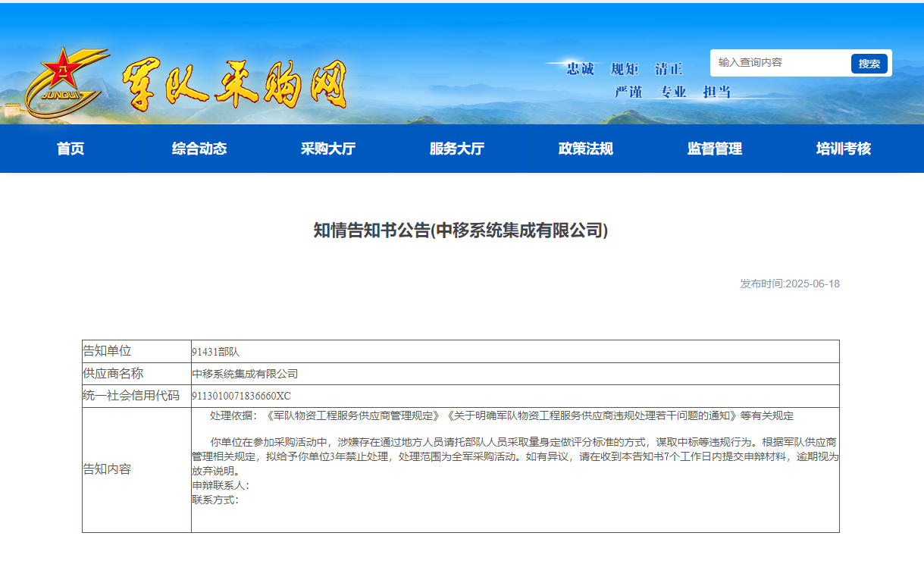
Task: Open the 政策法规 navigation item
Action: pyautogui.click(x=586, y=149)
